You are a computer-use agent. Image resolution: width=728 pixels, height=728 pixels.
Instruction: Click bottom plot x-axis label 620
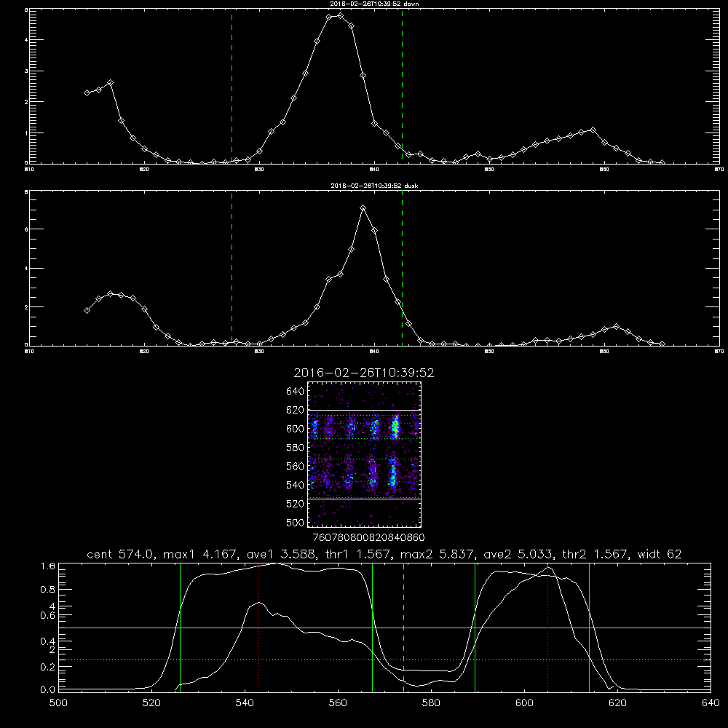point(617,703)
